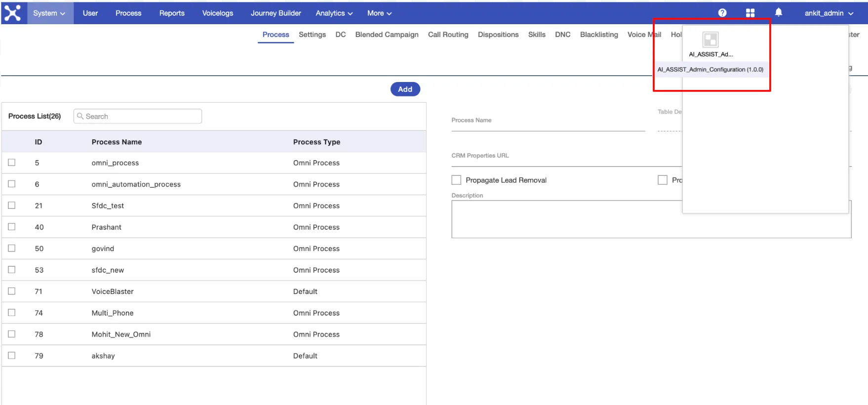Go to Voicelogs
The width and height of the screenshot is (868, 405).
(218, 13)
